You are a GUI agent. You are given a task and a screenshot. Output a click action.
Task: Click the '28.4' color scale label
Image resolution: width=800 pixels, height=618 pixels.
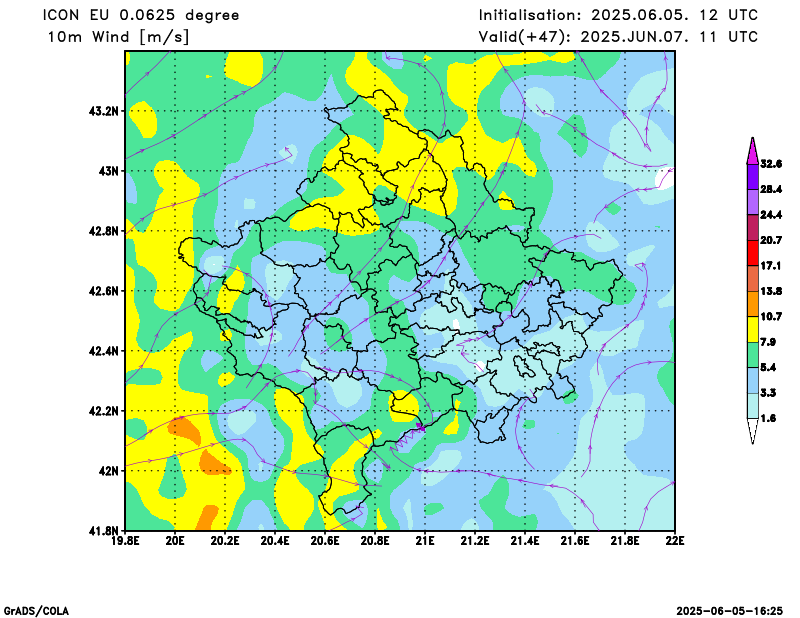pos(771,189)
